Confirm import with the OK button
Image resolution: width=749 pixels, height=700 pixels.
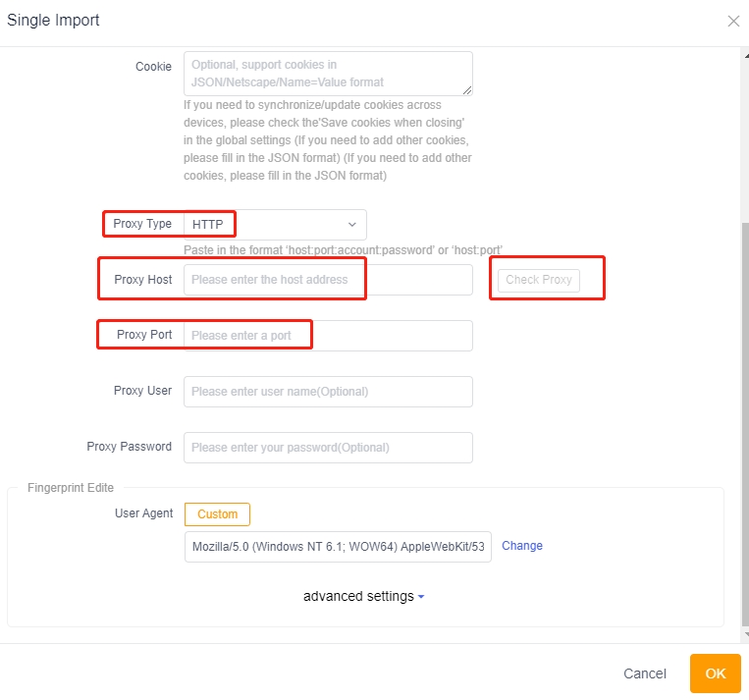pos(715,673)
